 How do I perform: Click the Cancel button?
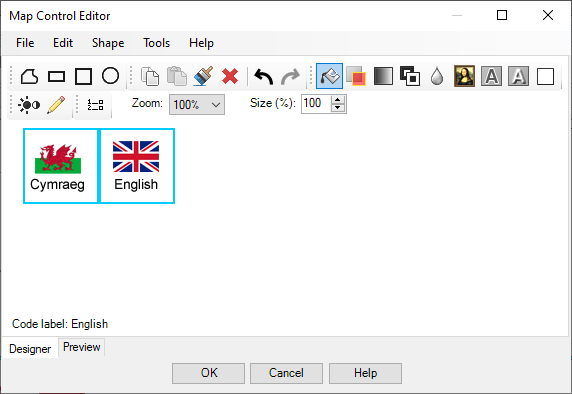tap(286, 373)
